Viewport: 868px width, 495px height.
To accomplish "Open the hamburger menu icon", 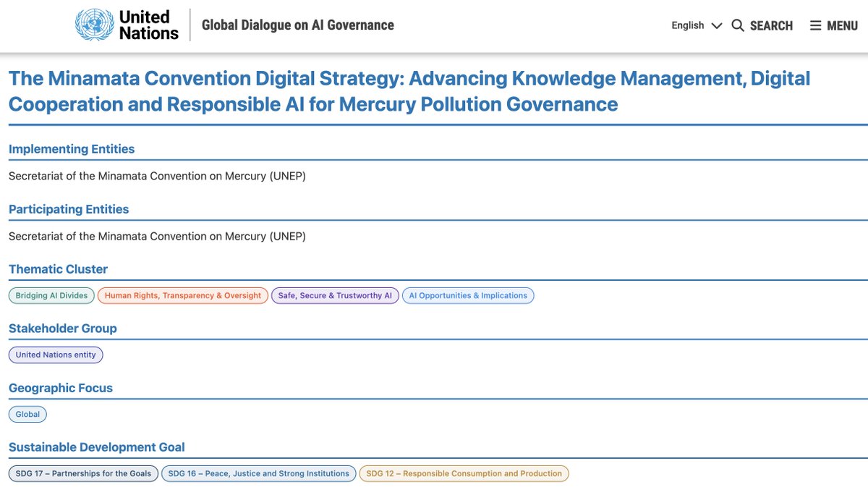I will tap(815, 25).
